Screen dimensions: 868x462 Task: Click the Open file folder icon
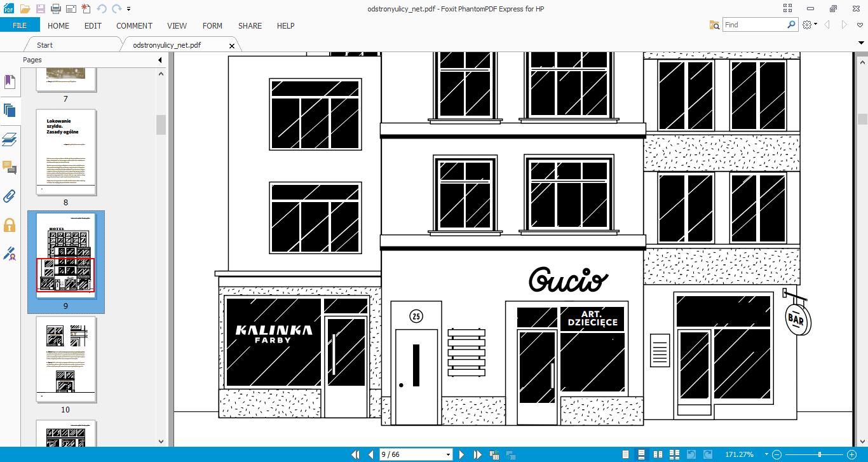pyautogui.click(x=25, y=9)
